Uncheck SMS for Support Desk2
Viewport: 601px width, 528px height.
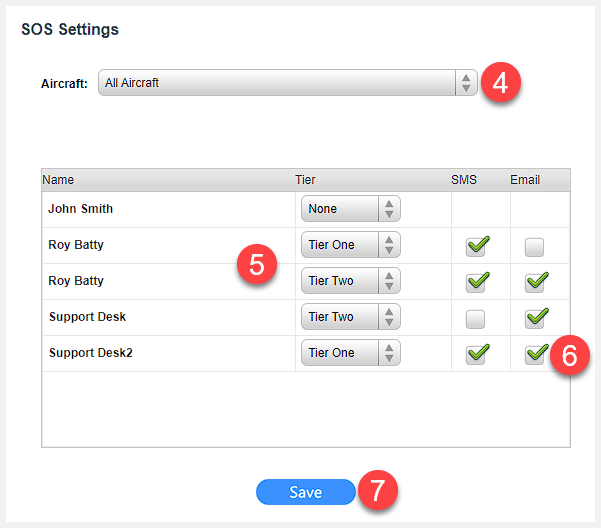(x=475, y=355)
